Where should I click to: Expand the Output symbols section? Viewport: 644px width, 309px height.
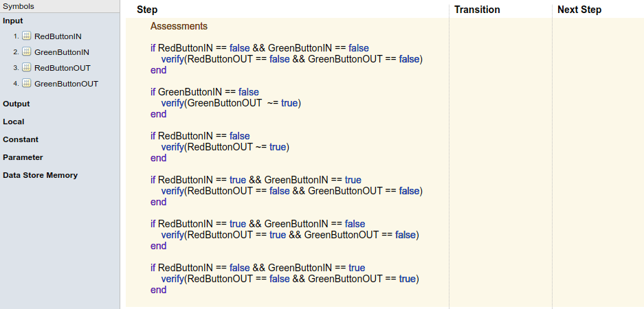(16, 104)
